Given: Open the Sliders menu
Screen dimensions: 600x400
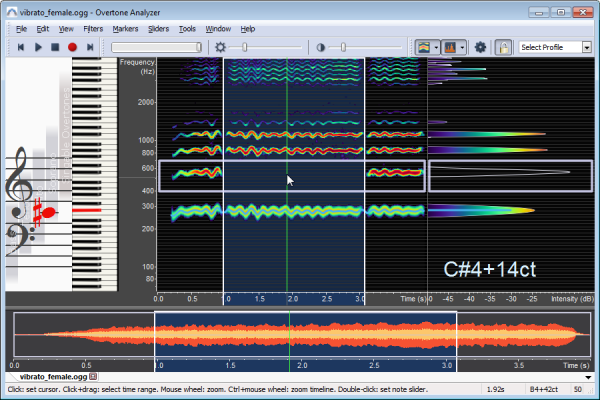Looking at the screenshot, I should pos(158,29).
